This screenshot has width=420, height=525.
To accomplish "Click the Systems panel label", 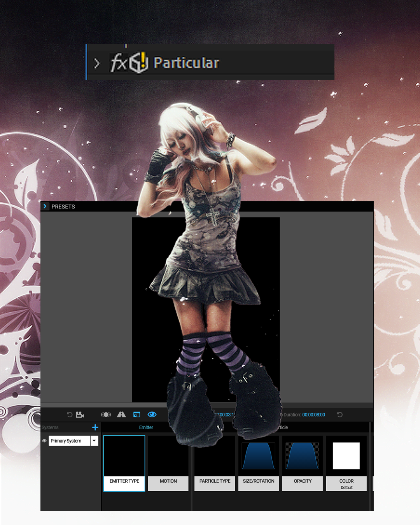I will [50, 427].
